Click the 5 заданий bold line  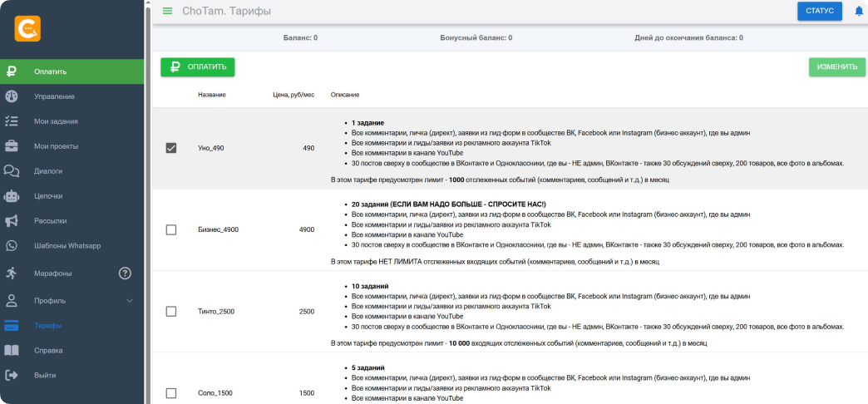point(367,368)
